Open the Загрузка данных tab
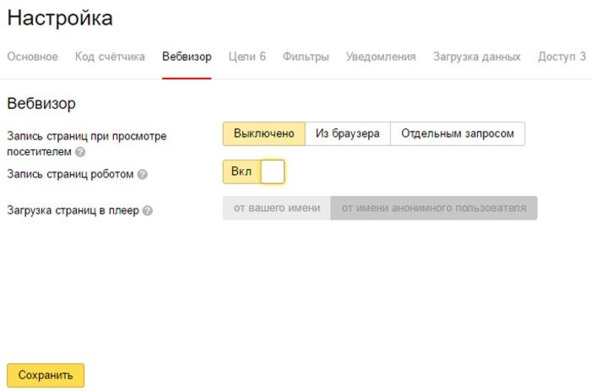Screen dimensions: 591x391 [477, 57]
